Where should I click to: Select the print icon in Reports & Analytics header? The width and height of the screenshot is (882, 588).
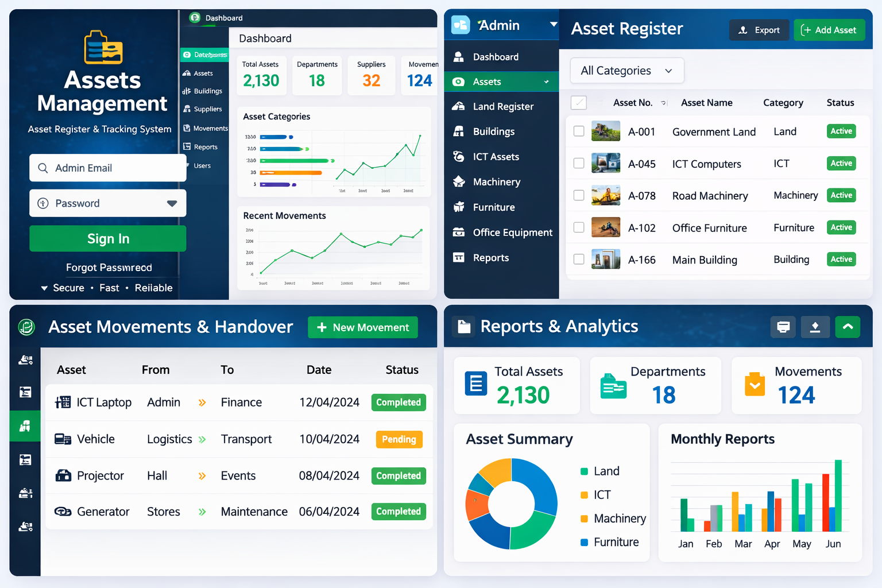[783, 327]
